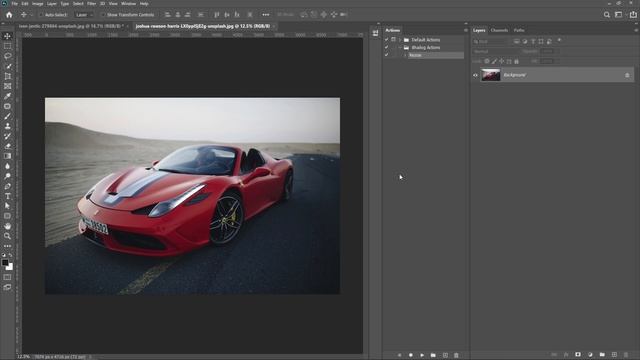This screenshot has height=360, width=640.
Task: Toggle the Bhalog Actions set checkmark
Action: tap(387, 47)
